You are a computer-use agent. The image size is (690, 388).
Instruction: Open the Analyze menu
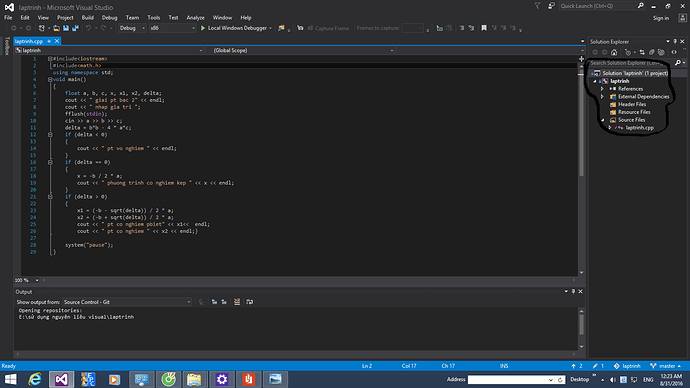click(x=195, y=18)
